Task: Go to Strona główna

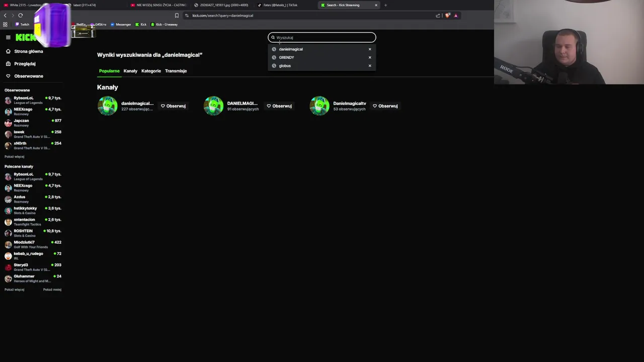Action: click(28, 51)
